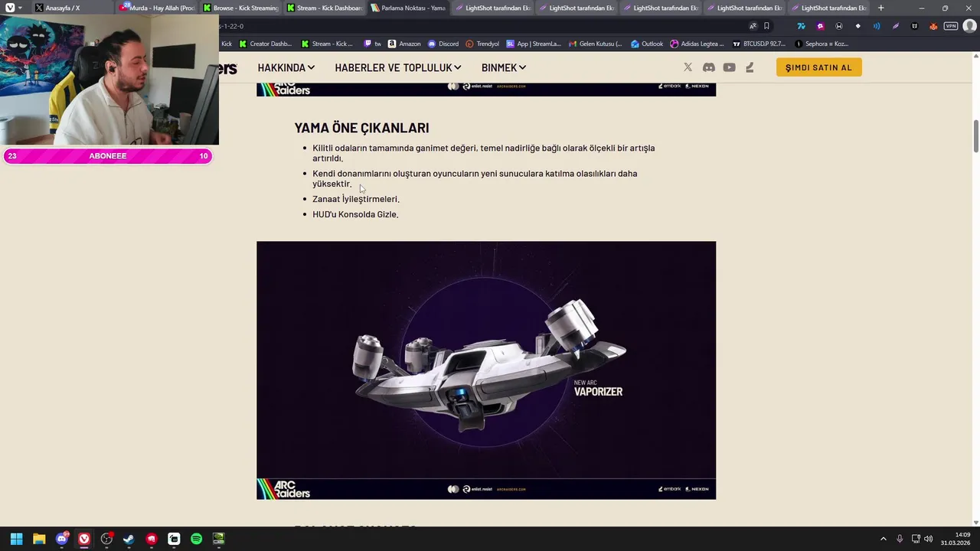This screenshot has height=551, width=980.
Task: Open NVIDIA app from the taskbar
Action: click(x=218, y=539)
